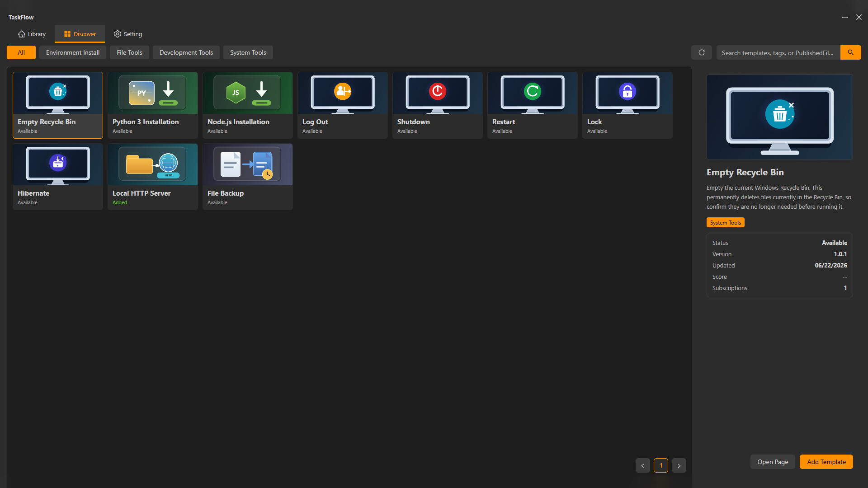Select page 1 in pagination

click(660, 465)
